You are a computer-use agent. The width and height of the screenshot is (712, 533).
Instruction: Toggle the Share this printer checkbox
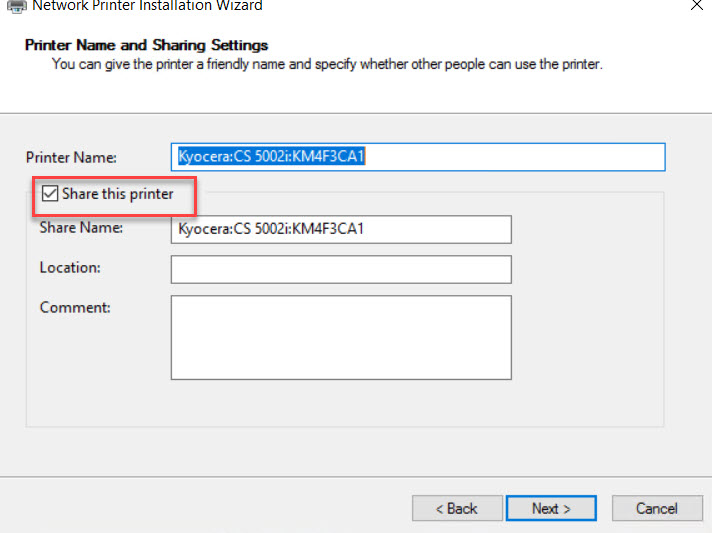tap(49, 193)
